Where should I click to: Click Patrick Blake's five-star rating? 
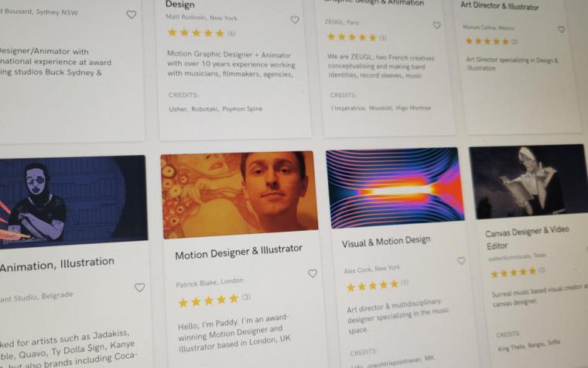point(208,301)
